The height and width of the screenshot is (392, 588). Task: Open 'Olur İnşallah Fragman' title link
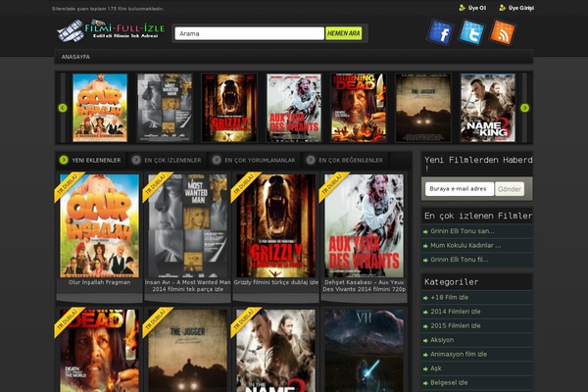pos(99,282)
